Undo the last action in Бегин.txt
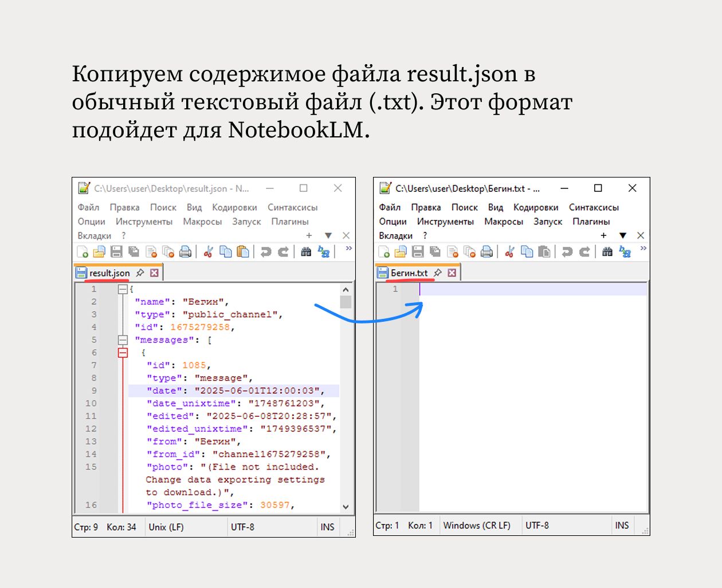 tap(567, 251)
